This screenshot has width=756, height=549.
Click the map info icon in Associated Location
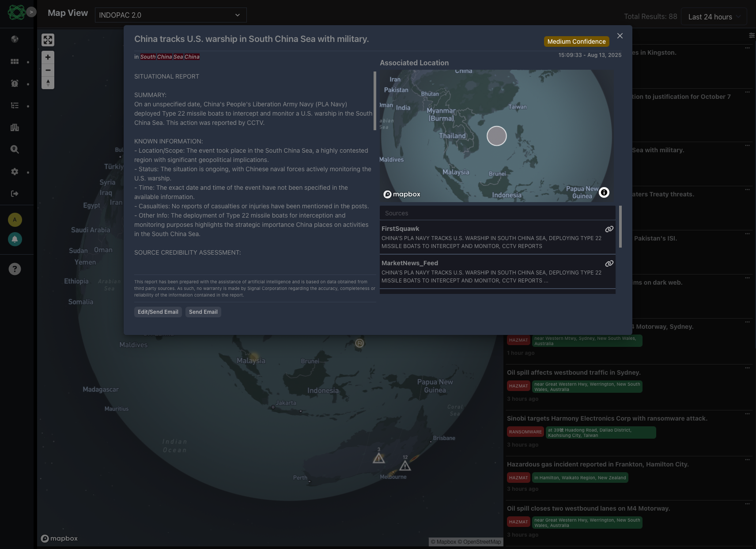coord(604,192)
